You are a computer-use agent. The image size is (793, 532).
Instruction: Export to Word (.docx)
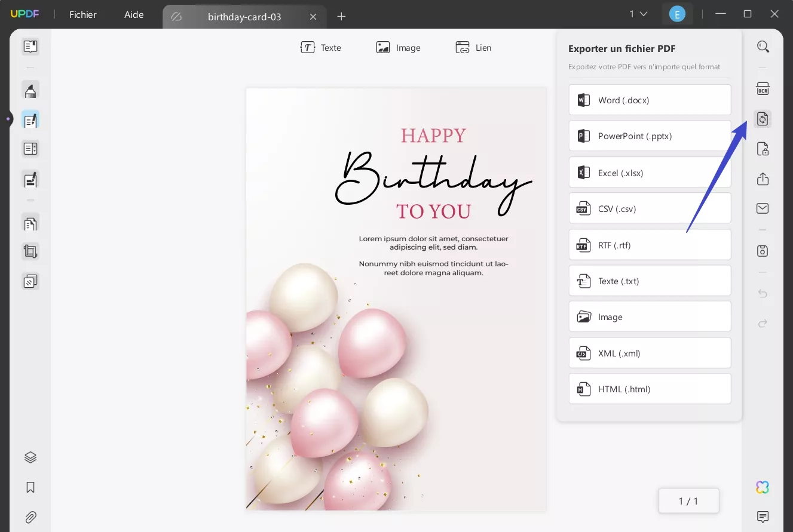click(650, 100)
